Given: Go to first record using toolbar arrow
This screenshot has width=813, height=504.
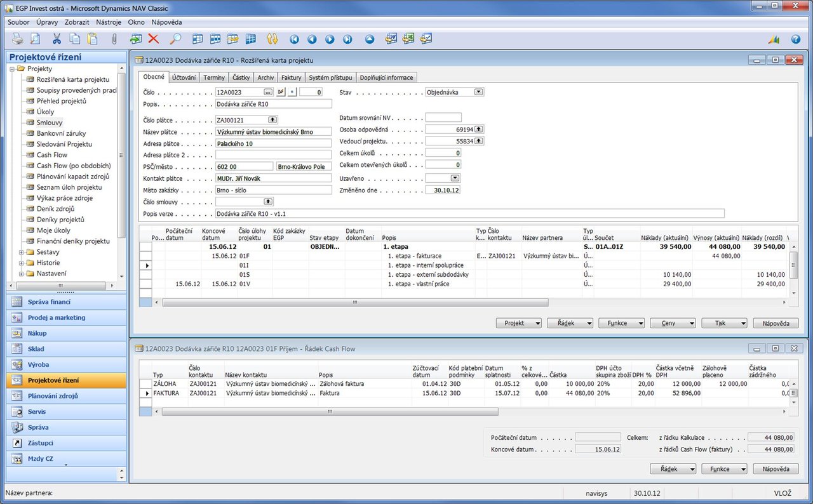Looking at the screenshot, I should click(x=294, y=39).
